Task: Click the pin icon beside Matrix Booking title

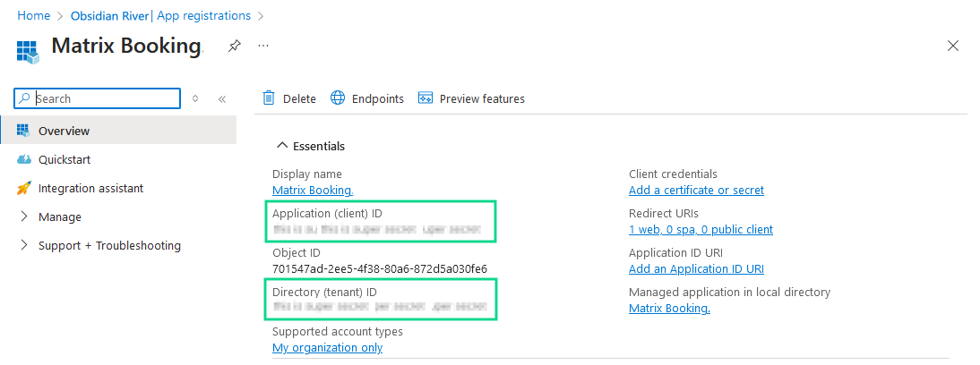Action: coord(234,46)
